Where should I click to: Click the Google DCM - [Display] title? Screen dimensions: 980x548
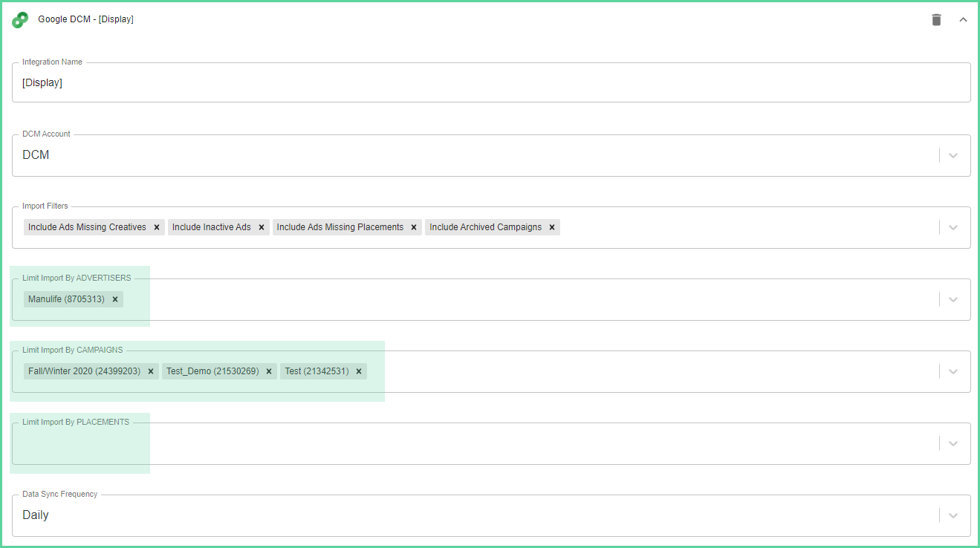[85, 19]
